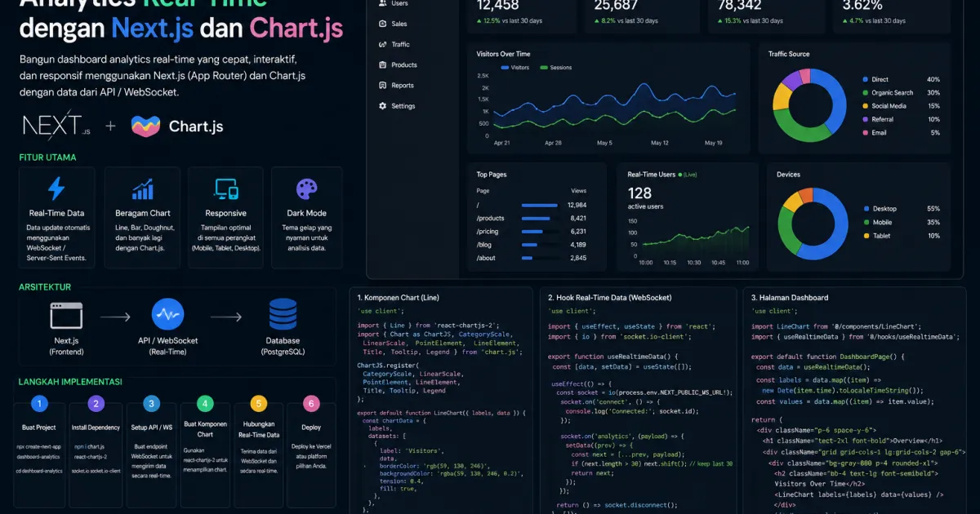Click the /about page row
This screenshot has width=980, height=514.
[532, 258]
